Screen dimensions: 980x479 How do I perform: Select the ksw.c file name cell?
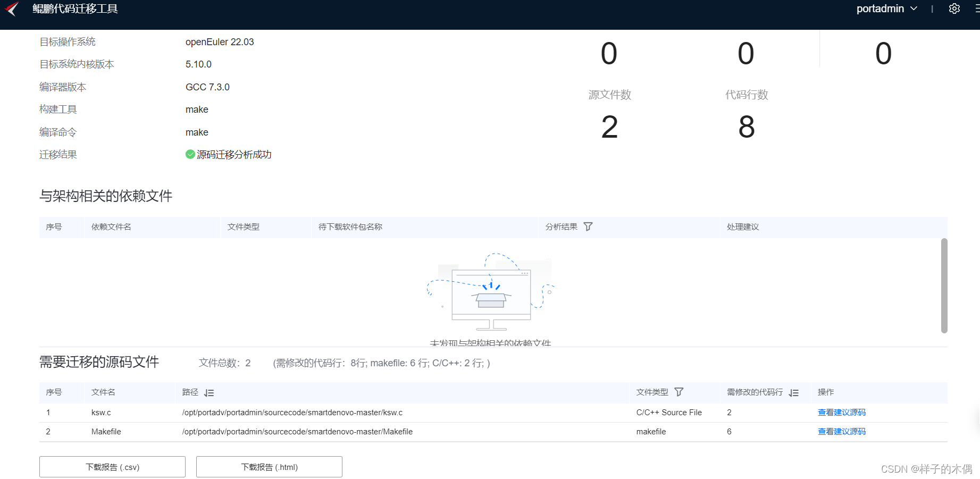(101, 413)
